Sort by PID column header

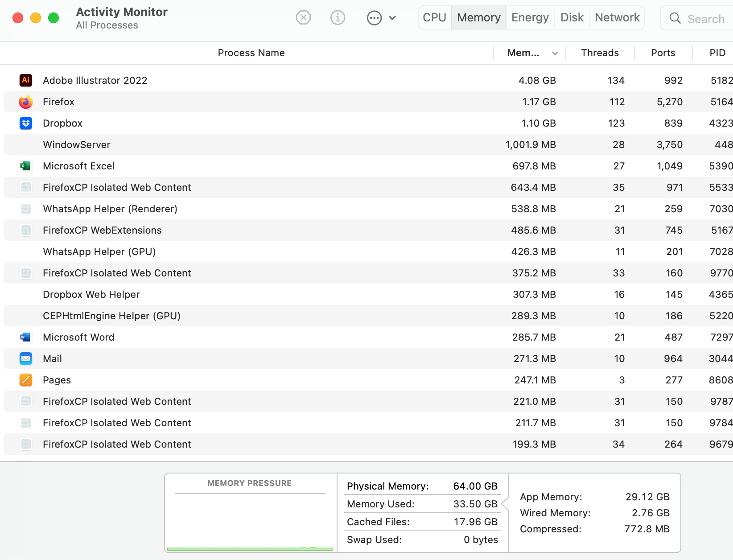coord(717,53)
